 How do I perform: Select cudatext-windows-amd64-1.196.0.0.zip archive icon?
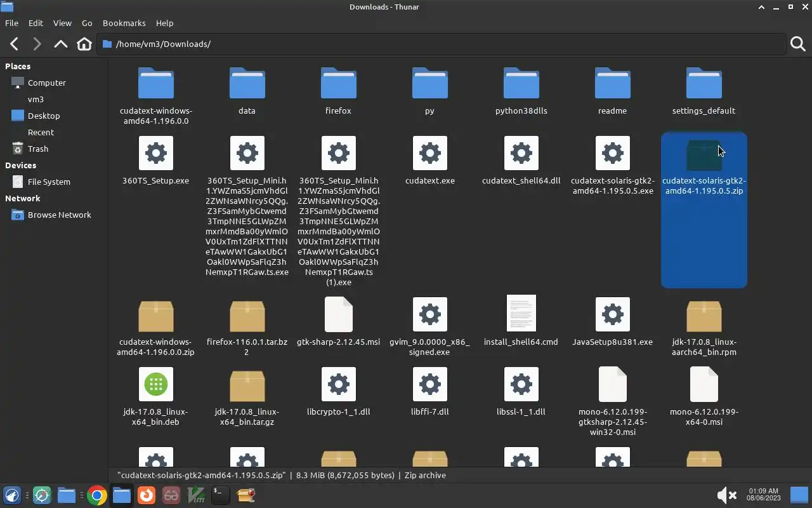click(155, 316)
